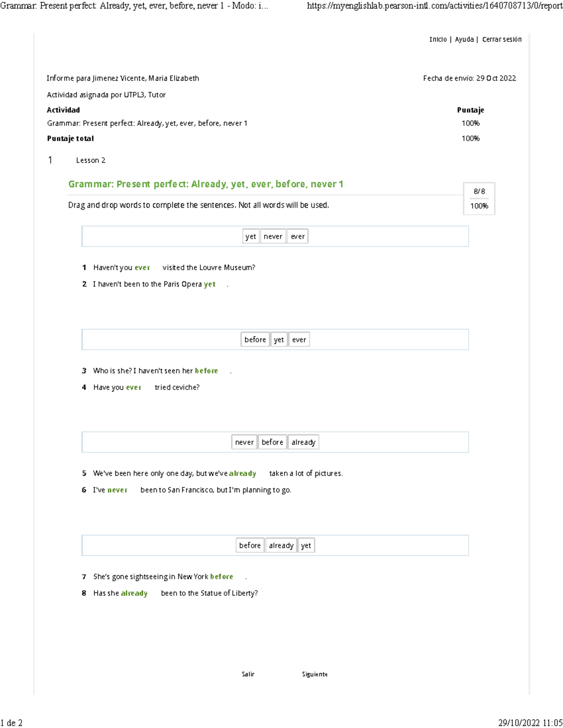Choose "yet" chip in first word bank
The width and height of the screenshot is (563, 728).
tap(251, 237)
